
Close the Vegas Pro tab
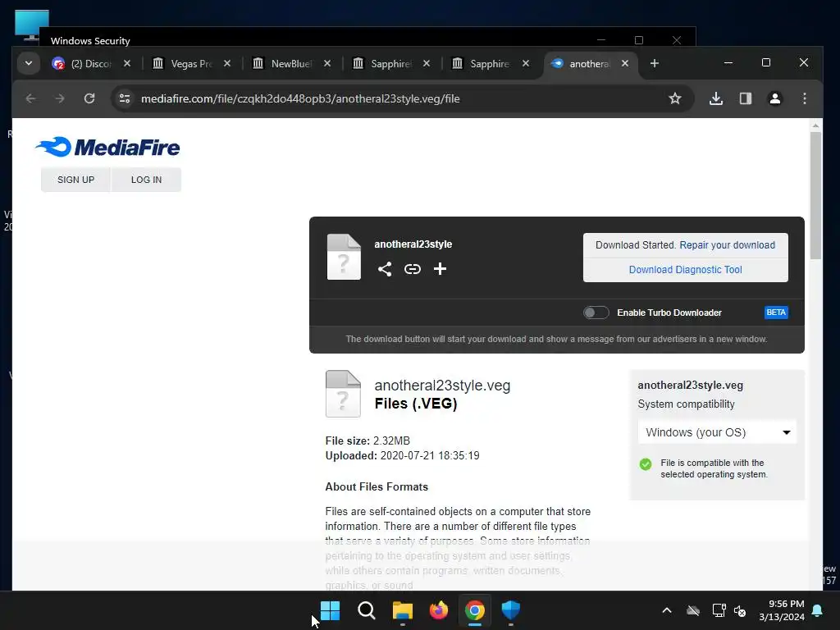click(227, 63)
